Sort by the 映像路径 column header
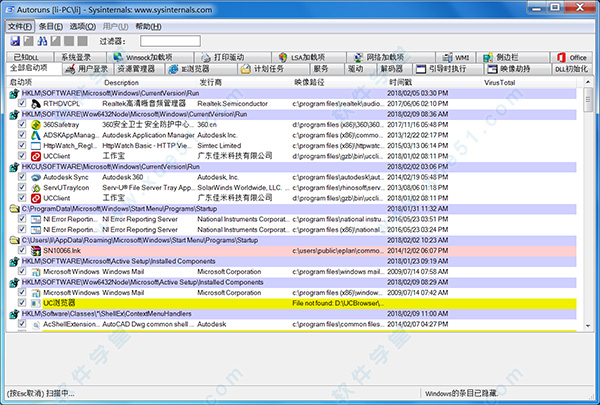This screenshot has height=405, width=600. 339,83
